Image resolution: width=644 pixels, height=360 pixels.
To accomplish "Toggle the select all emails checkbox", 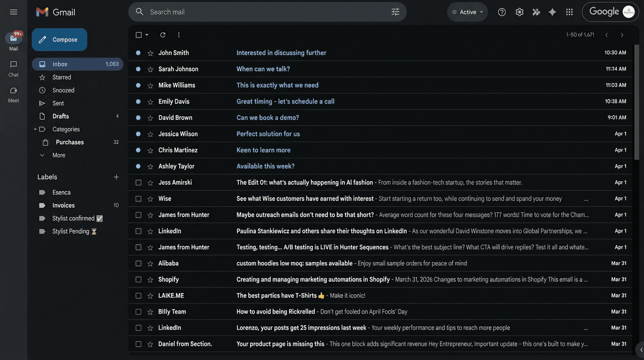I will [x=139, y=35].
